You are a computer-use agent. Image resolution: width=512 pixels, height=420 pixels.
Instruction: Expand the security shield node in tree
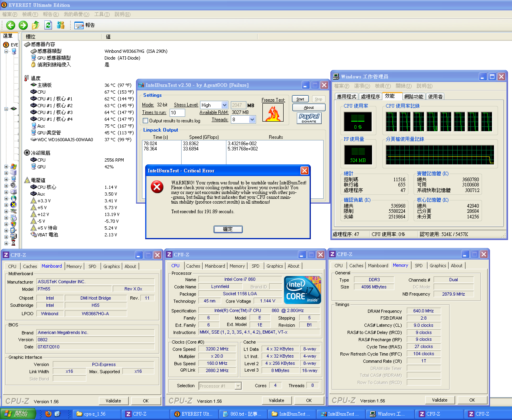pyautogui.click(x=6, y=224)
